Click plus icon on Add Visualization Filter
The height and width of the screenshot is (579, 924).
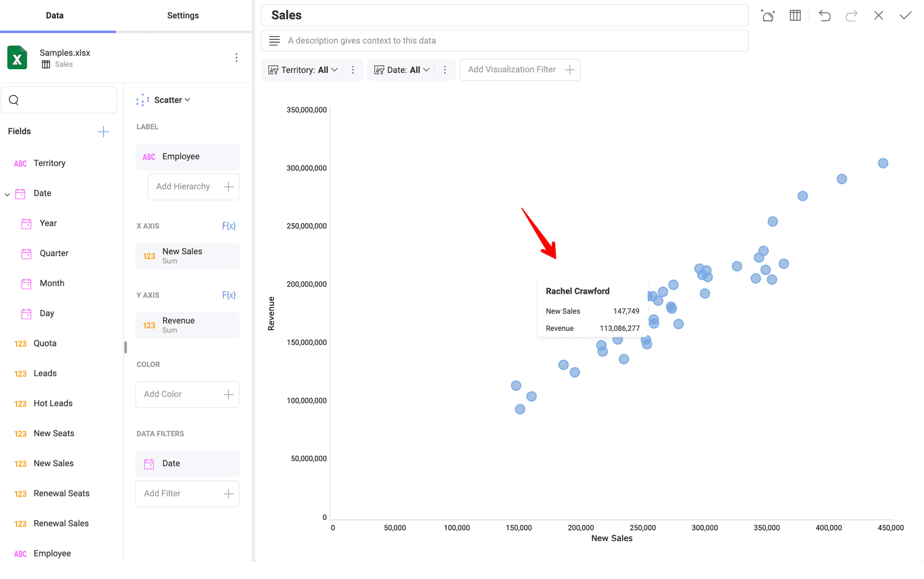570,70
